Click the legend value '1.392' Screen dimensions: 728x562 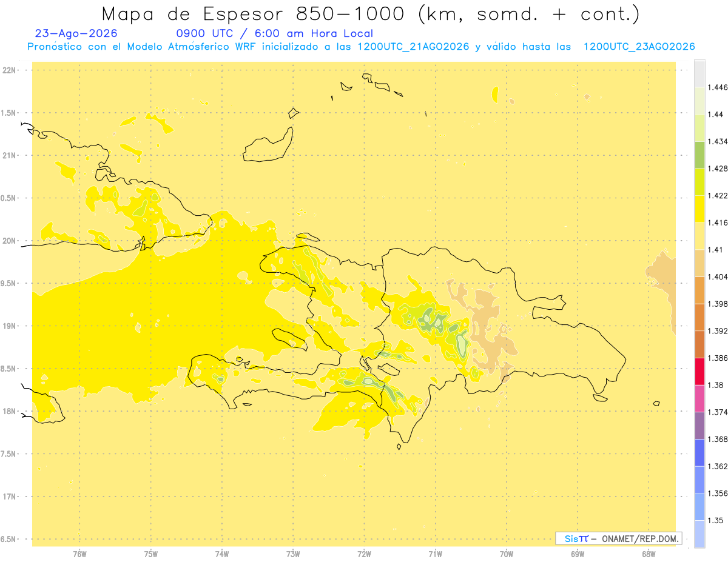tap(718, 331)
